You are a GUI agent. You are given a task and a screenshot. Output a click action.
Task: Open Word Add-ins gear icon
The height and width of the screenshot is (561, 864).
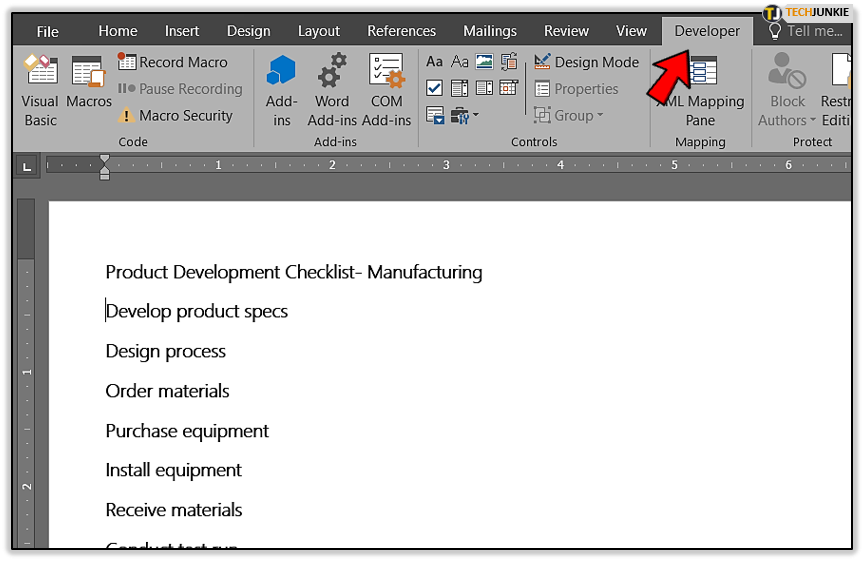[332, 90]
